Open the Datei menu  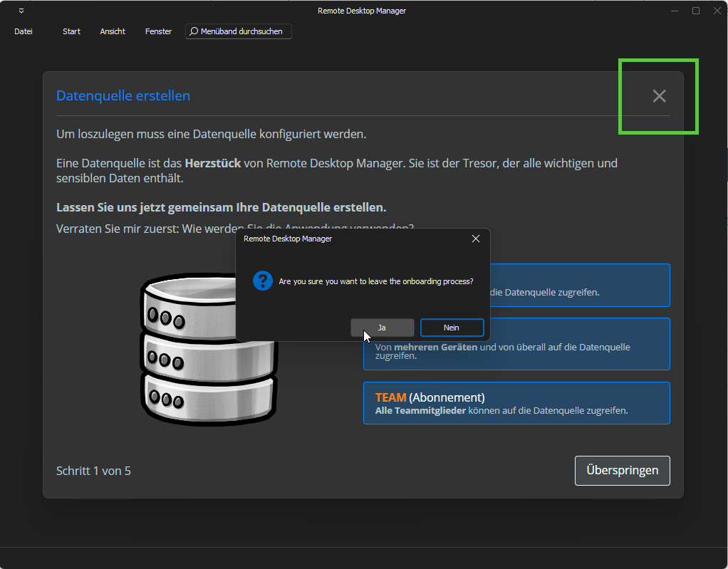[x=24, y=31]
